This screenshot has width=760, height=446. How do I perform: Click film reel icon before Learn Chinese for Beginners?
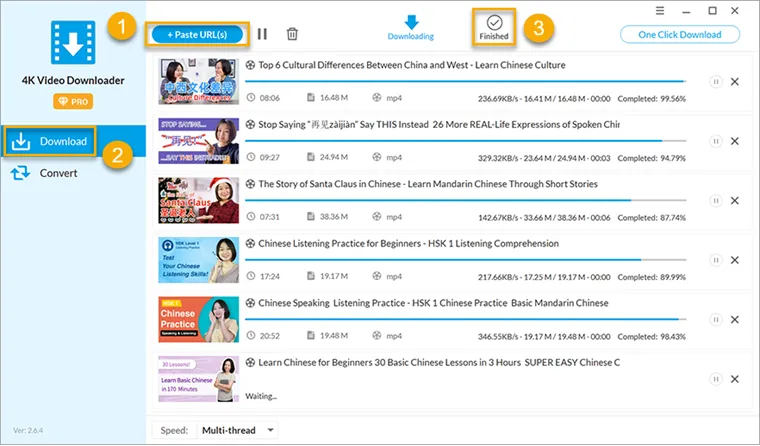click(250, 362)
